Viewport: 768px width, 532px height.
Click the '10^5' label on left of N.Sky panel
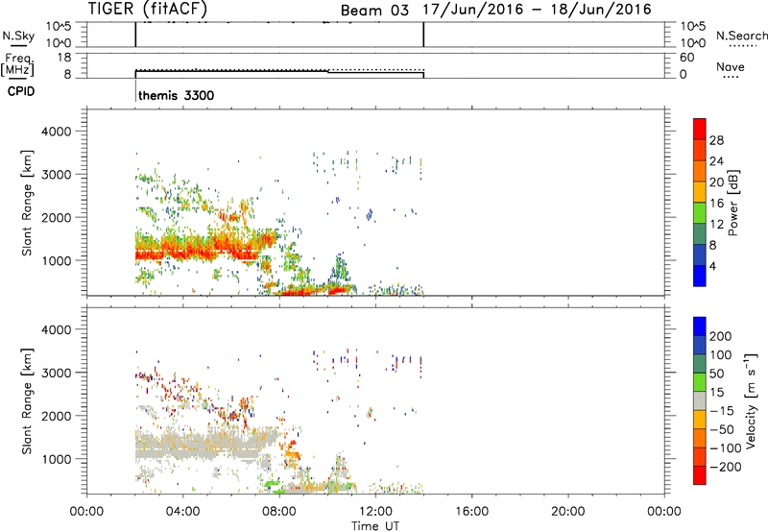tap(59, 27)
